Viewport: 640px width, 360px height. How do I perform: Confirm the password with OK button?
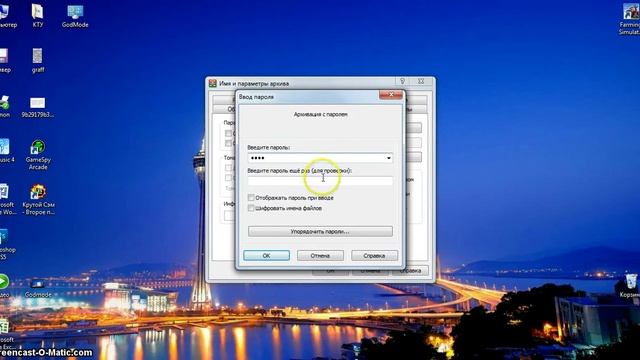(267, 256)
